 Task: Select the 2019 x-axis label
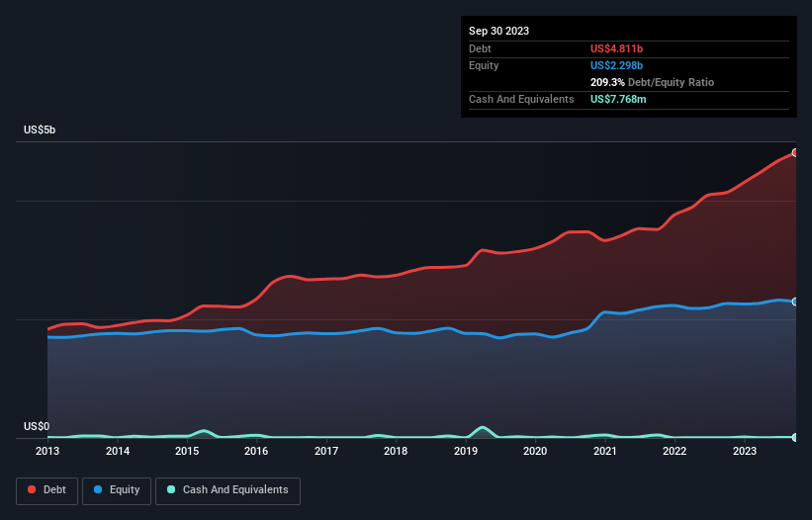click(466, 451)
